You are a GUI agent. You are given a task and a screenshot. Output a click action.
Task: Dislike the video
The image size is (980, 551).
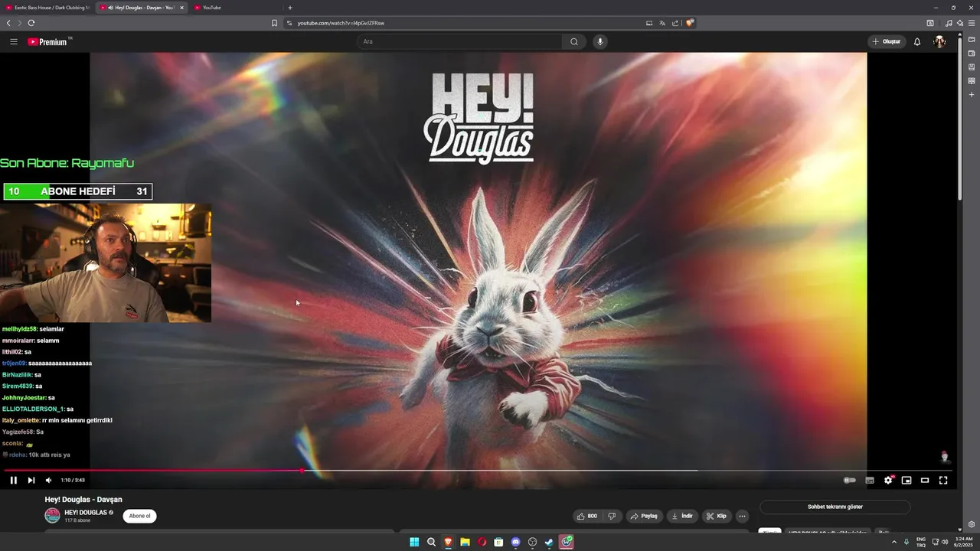[x=612, y=516]
